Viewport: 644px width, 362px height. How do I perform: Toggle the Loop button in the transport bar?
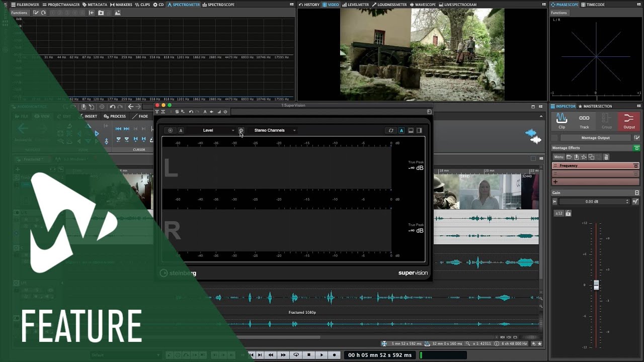(296, 355)
